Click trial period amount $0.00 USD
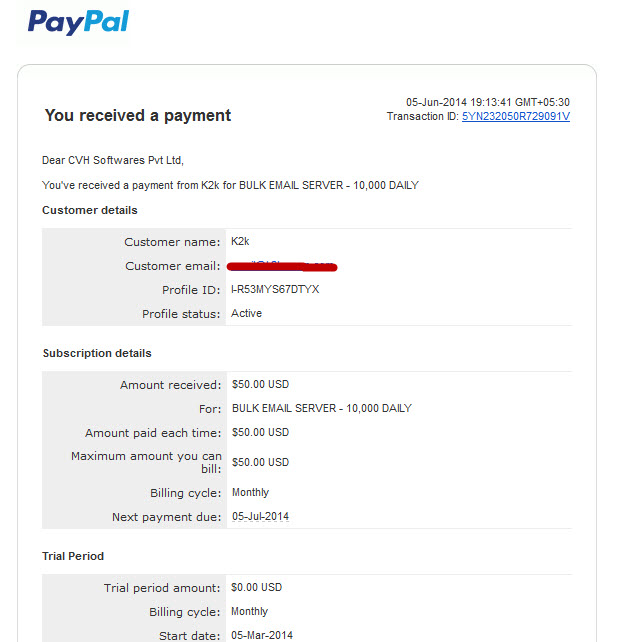 tap(256, 587)
